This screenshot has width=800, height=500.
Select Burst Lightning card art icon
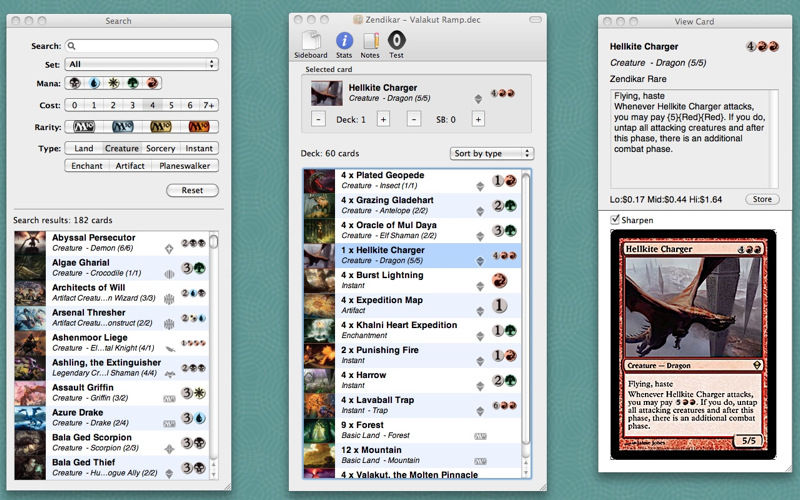point(319,281)
